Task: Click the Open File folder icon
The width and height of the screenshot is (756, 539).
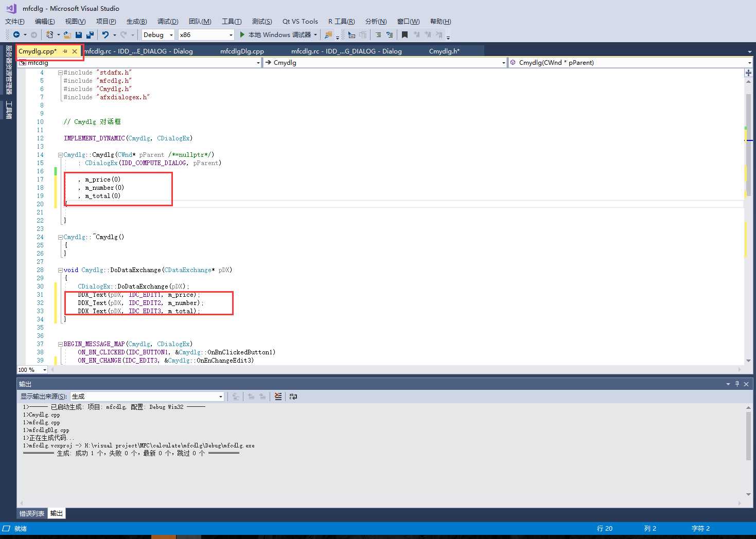Action: coord(67,34)
